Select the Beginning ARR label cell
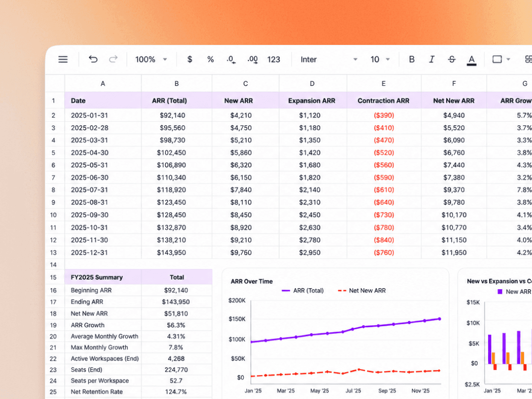This screenshot has width=532, height=399. tap(103, 290)
